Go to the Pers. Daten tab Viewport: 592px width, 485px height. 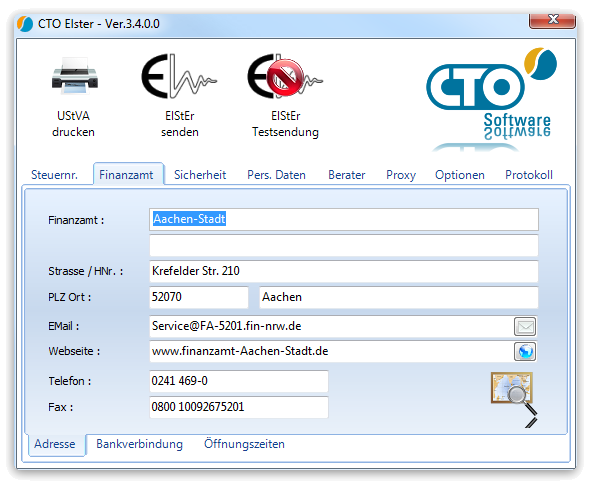click(276, 175)
